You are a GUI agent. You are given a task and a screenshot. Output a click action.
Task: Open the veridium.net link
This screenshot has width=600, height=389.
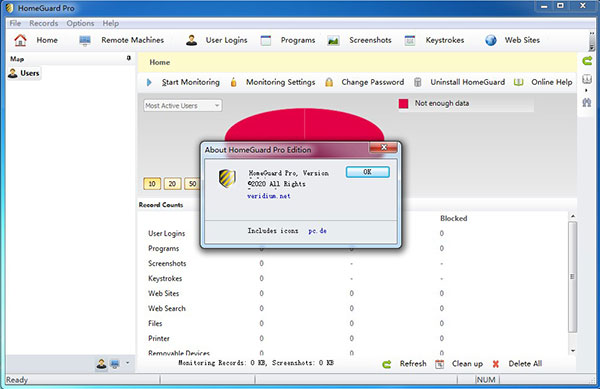269,196
